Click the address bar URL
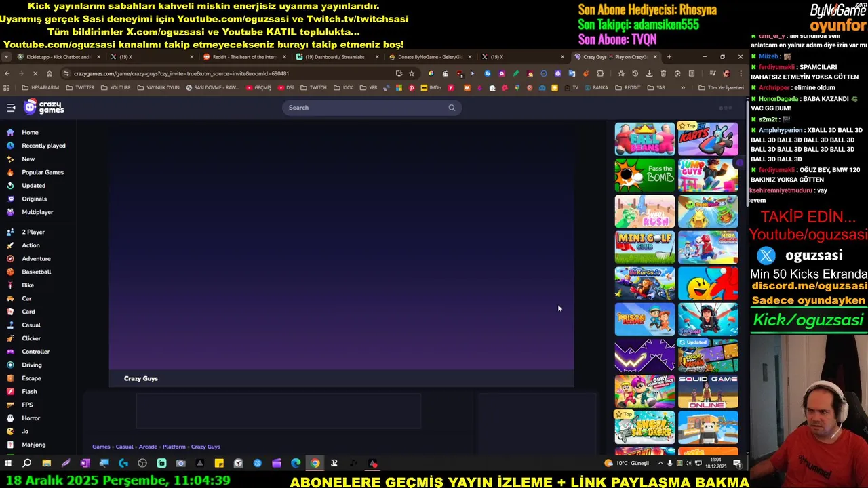The height and width of the screenshot is (488, 868). [181, 73]
